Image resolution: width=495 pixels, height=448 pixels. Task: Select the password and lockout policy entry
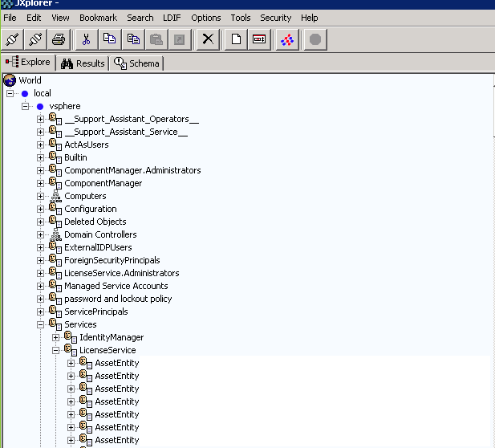(118, 299)
